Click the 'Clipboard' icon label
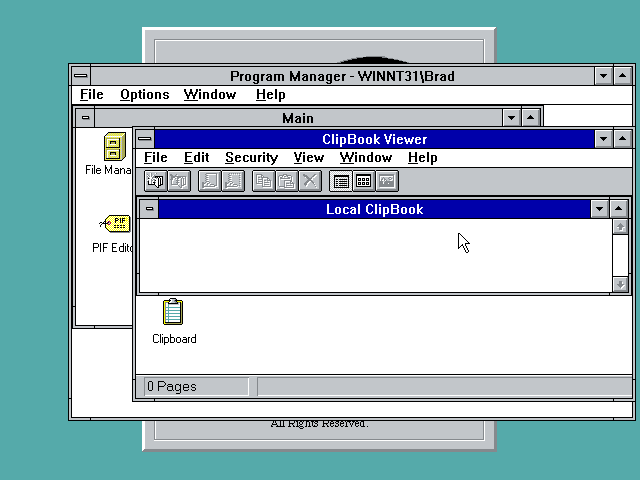 pos(174,339)
